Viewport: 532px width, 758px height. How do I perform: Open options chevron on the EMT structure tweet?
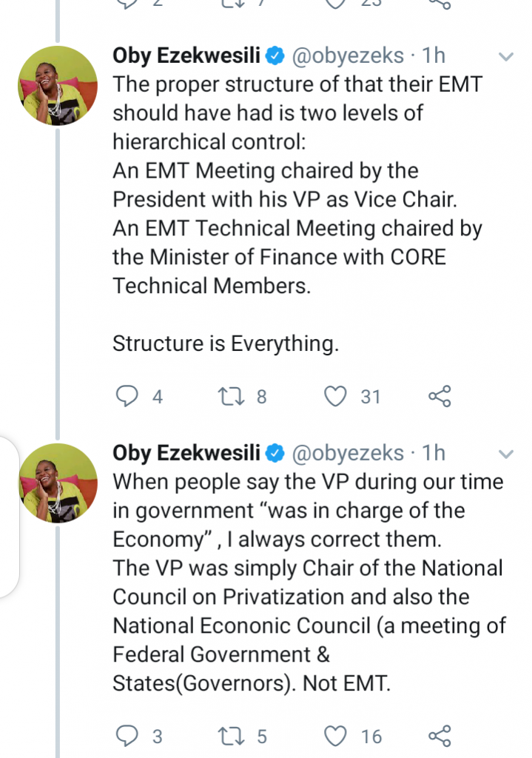pos(506,57)
